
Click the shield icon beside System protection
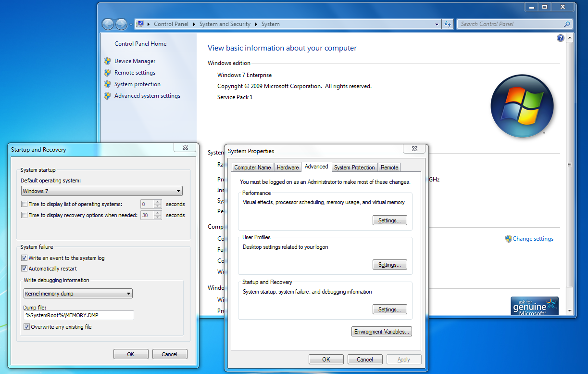(x=107, y=84)
